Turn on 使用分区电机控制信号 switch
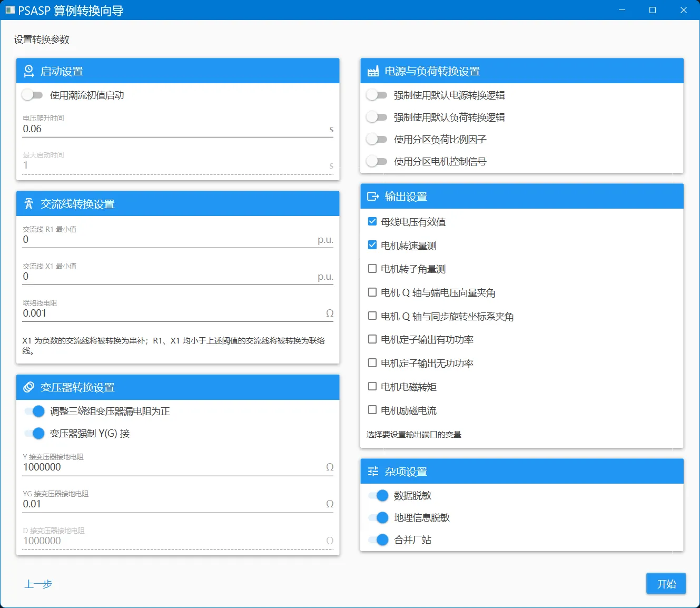The height and width of the screenshot is (608, 700). click(x=377, y=162)
